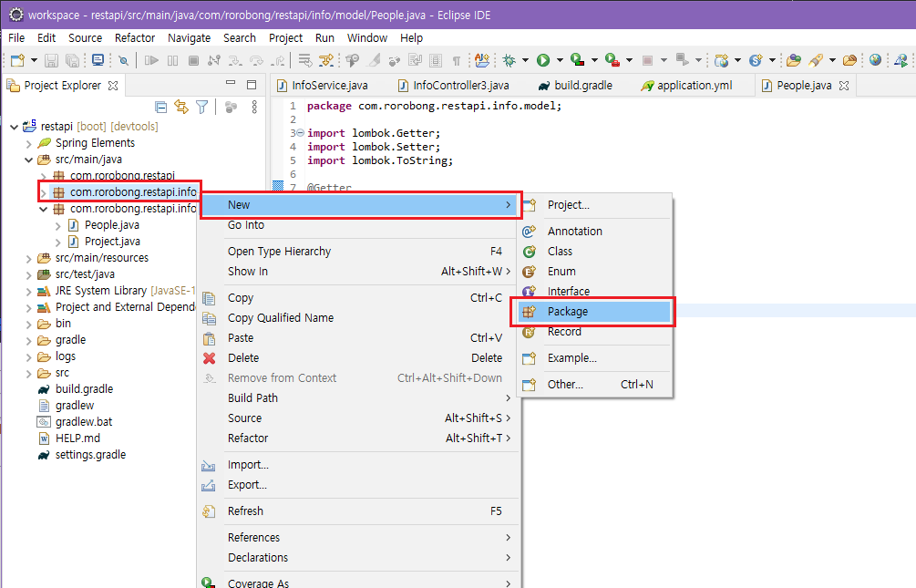
Task: Open the Project Explorer View Menu dots
Action: tap(254, 107)
